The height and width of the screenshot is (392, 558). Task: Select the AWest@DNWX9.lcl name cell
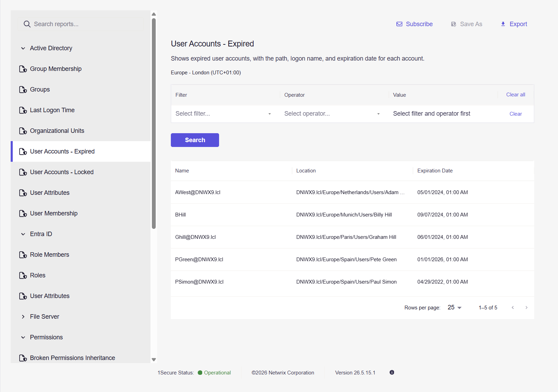pos(198,192)
